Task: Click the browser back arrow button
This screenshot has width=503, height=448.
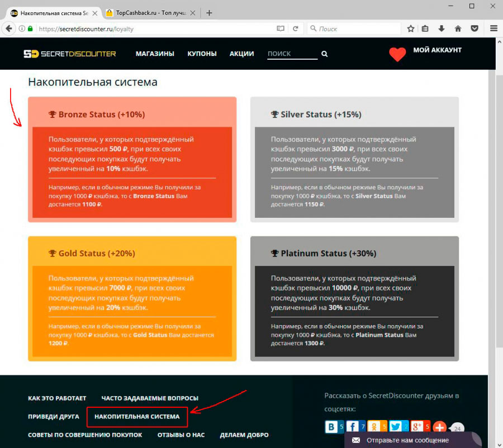Action: point(8,29)
